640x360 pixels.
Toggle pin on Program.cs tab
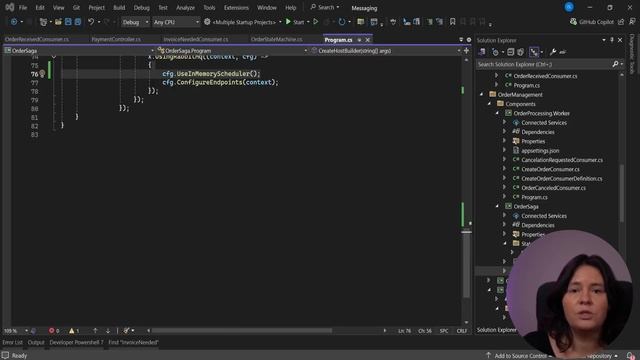pos(359,40)
